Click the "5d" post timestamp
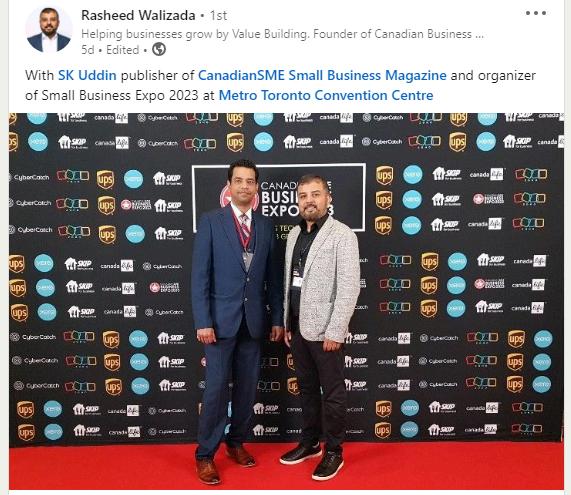 [88, 50]
